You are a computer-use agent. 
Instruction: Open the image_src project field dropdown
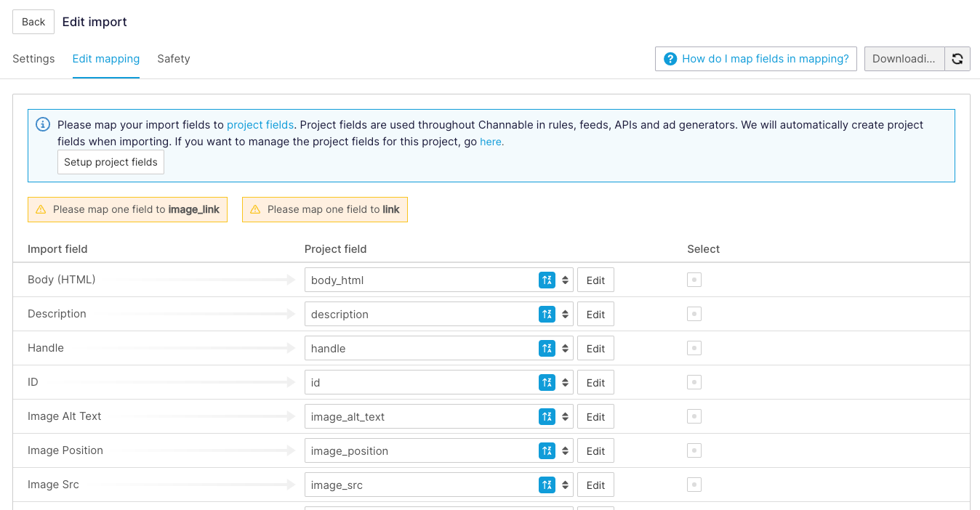point(439,485)
